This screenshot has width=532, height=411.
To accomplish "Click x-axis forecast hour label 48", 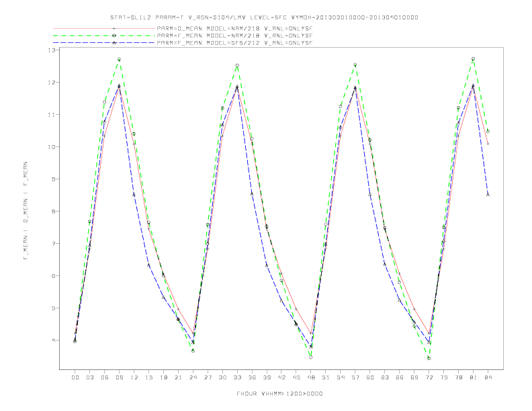I will (x=311, y=377).
